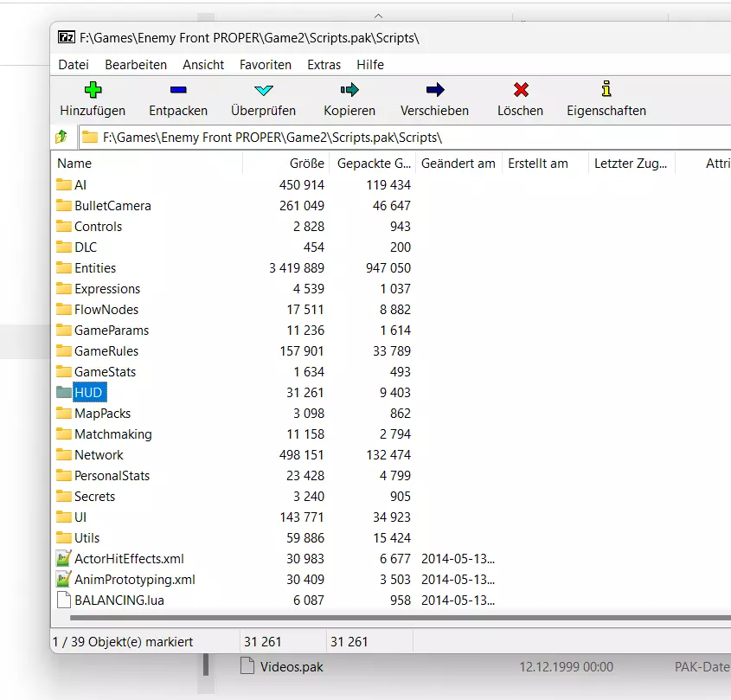Select the HUD folder icon
731x700 pixels.
[x=64, y=392]
